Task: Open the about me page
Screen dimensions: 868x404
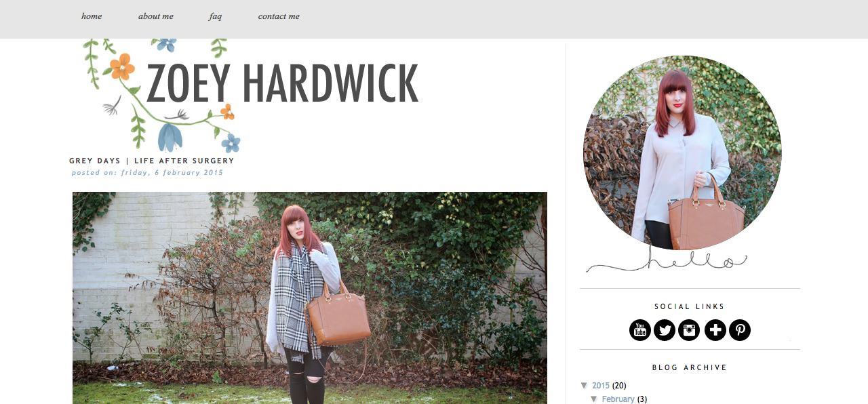Action: [x=156, y=16]
